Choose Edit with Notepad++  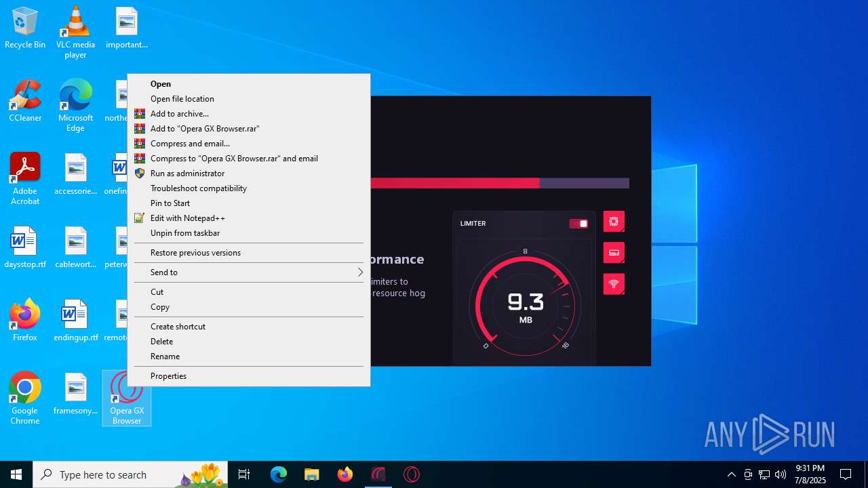[x=249, y=218]
